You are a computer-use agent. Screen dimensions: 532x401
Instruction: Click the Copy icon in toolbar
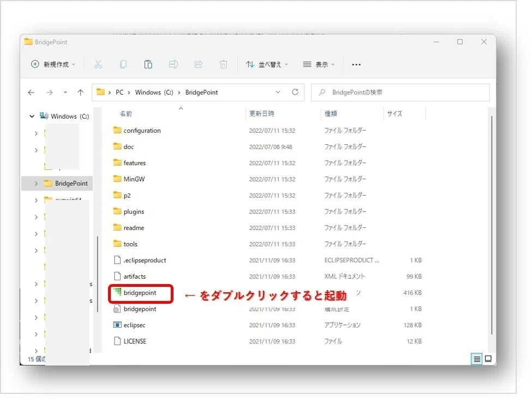point(123,64)
